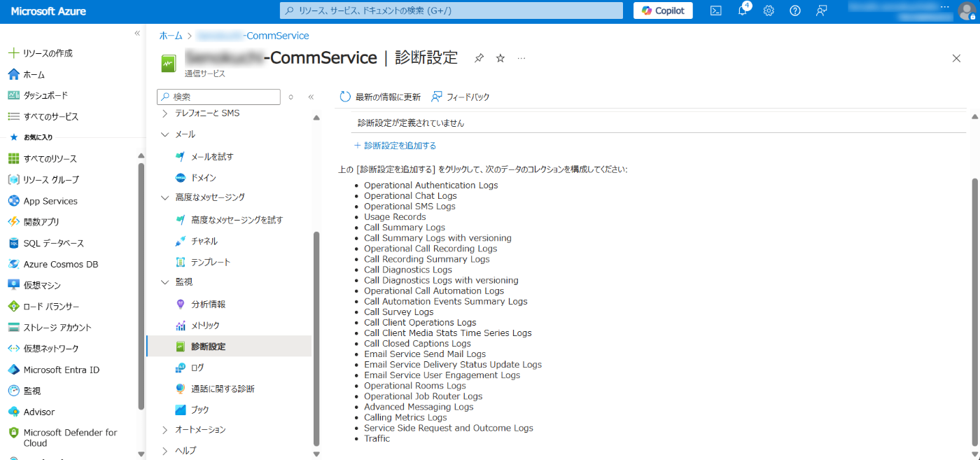Image resolution: width=980 pixels, height=460 pixels.
Task: Open App Services in favorites
Action: [42, 201]
